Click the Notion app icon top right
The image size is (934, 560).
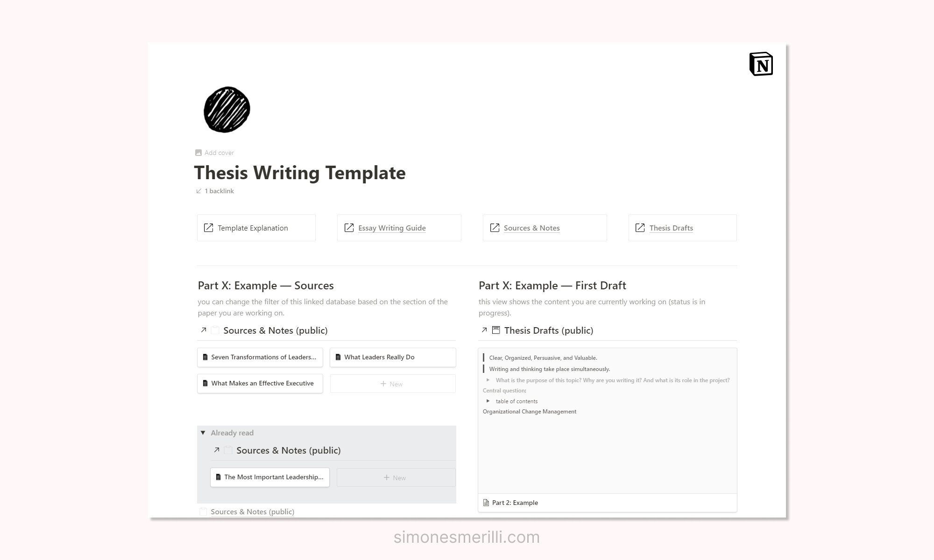pyautogui.click(x=761, y=63)
